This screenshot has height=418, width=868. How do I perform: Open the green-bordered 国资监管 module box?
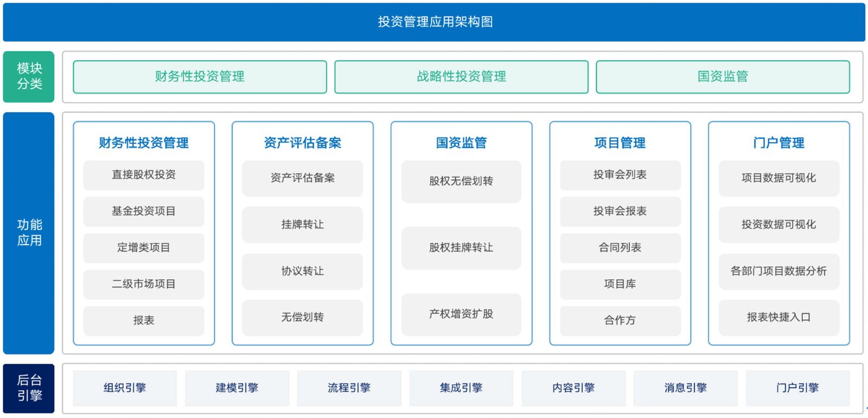(723, 77)
